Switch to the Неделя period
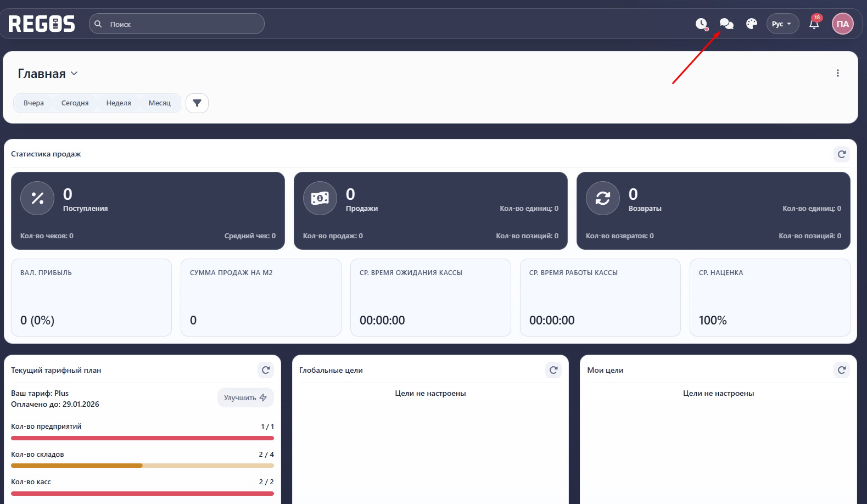 pos(119,103)
